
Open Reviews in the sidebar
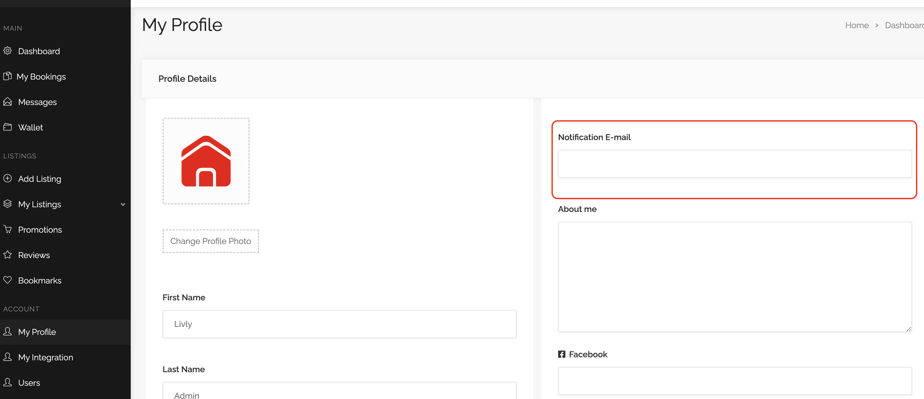point(34,255)
